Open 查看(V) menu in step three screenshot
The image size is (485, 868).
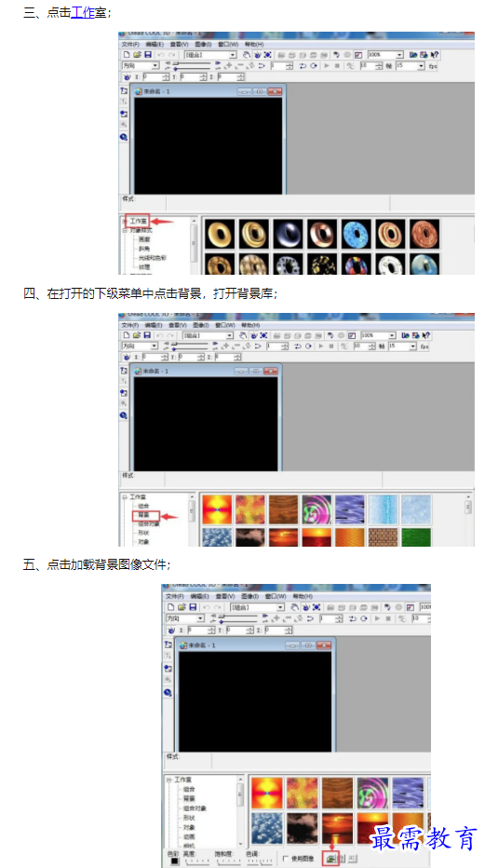[x=179, y=45]
